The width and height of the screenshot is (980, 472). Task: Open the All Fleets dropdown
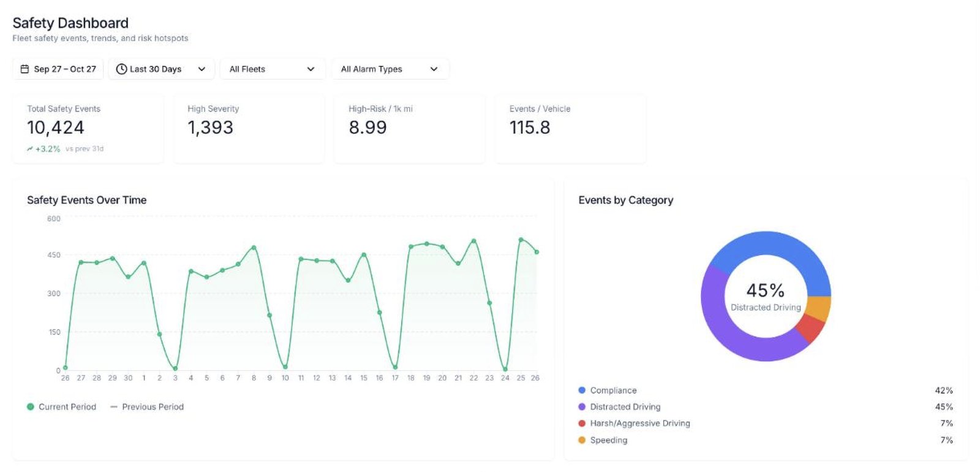point(273,69)
